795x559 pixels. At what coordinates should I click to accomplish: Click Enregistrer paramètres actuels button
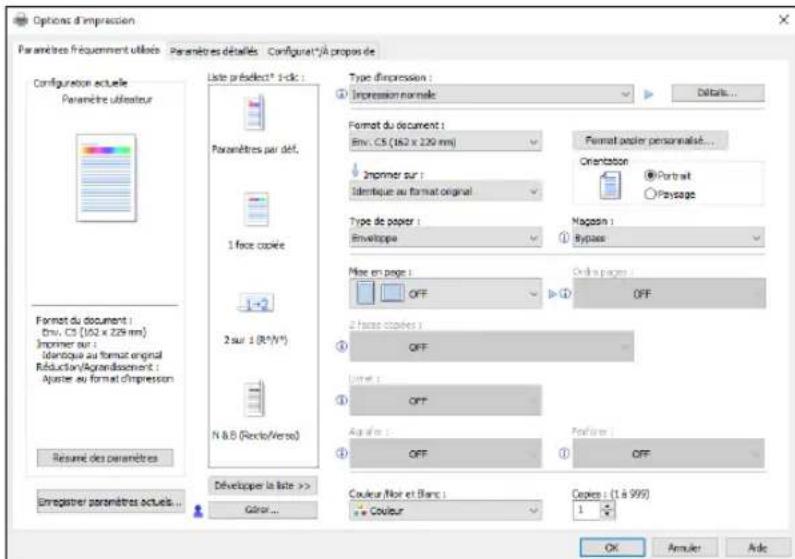point(110,502)
